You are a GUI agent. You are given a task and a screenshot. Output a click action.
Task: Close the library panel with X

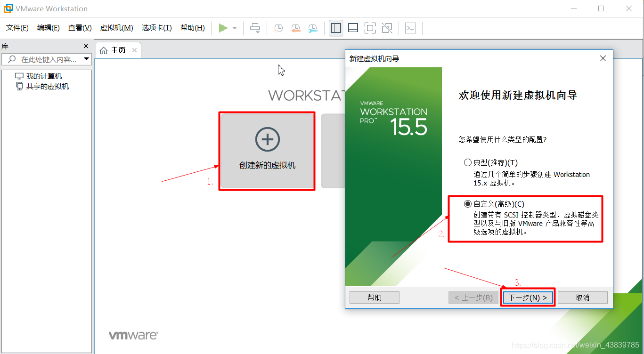(86, 46)
